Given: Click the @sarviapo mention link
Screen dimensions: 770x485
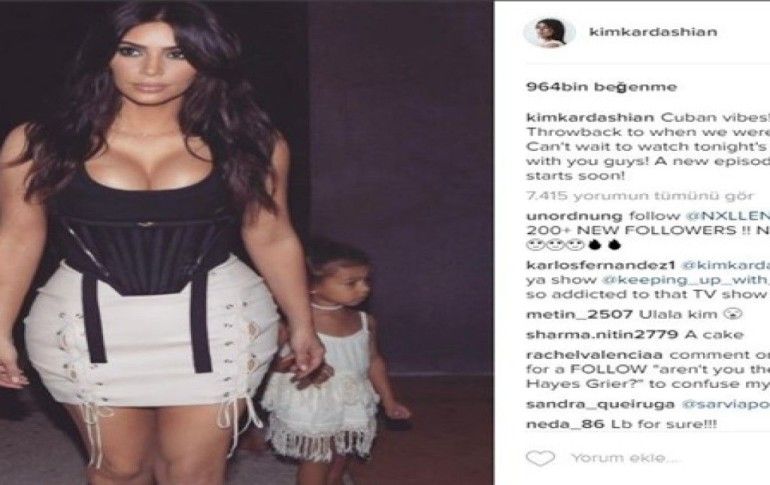Looking at the screenshot, I should click(726, 404).
